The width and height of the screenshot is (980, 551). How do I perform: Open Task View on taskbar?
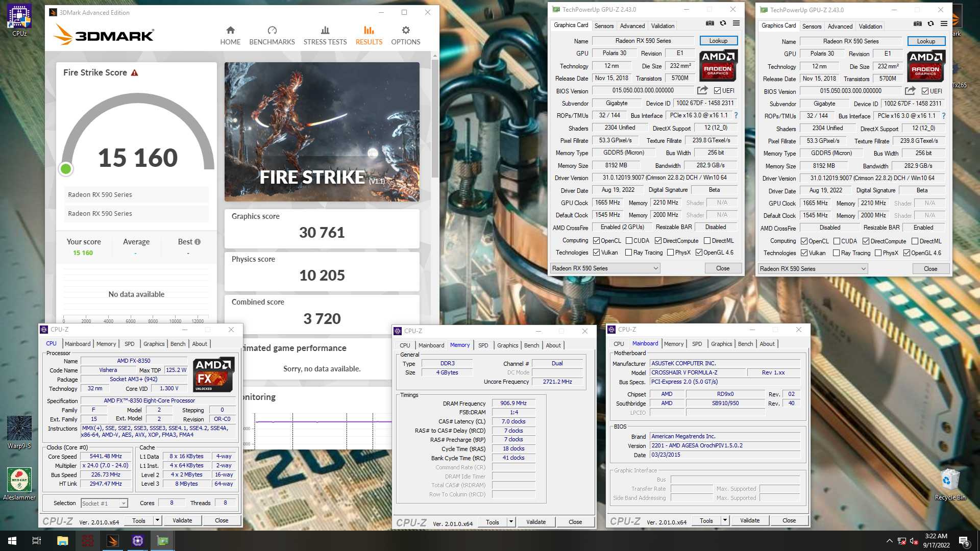pos(37,541)
